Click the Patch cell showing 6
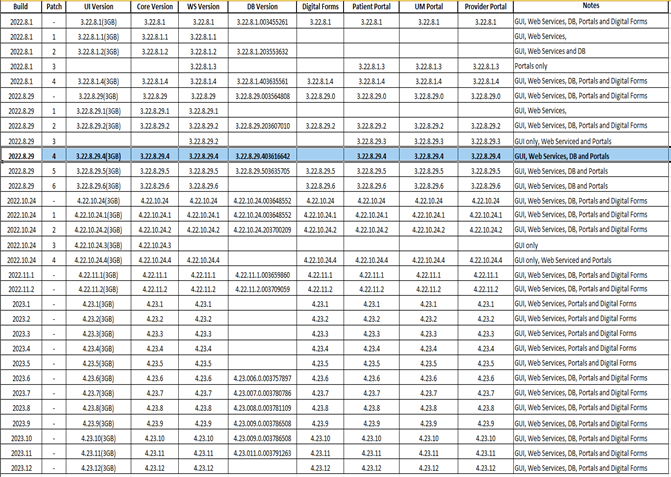This screenshot has height=477, width=671. coord(55,187)
